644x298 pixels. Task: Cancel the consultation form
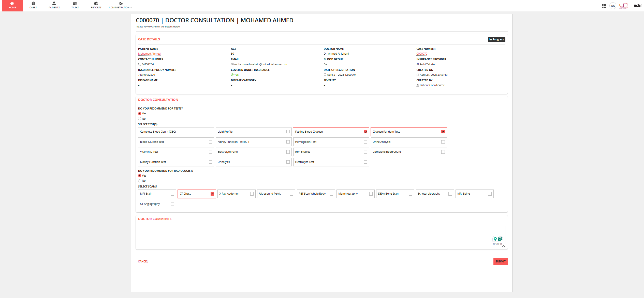(143, 261)
